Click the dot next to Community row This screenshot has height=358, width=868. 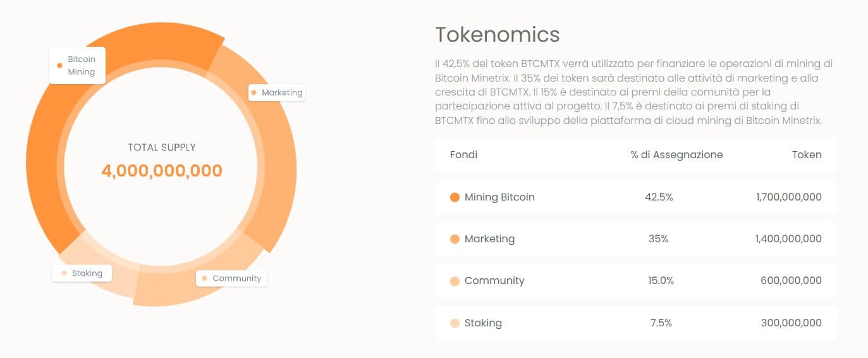(x=455, y=281)
